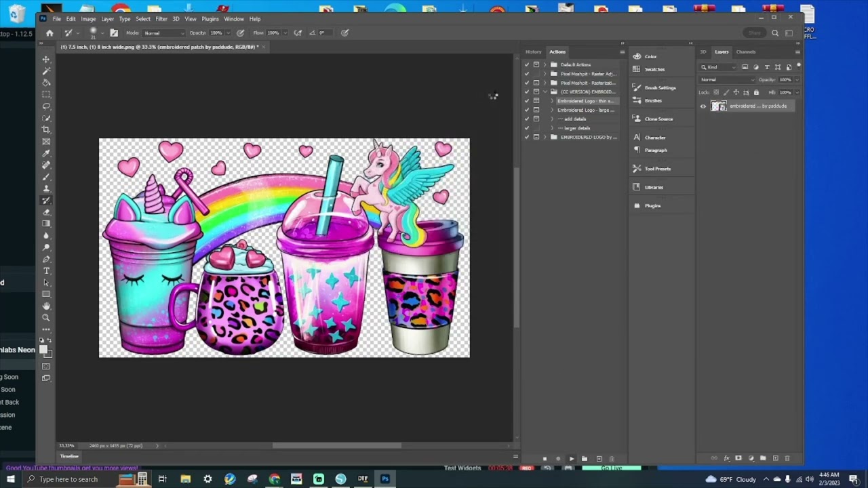Open the Clone Source panel
Screen dimensions: 868x488
tap(658, 119)
